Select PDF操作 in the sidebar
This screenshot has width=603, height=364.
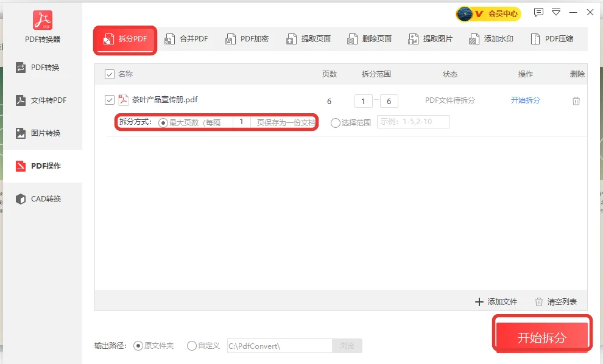tap(43, 166)
